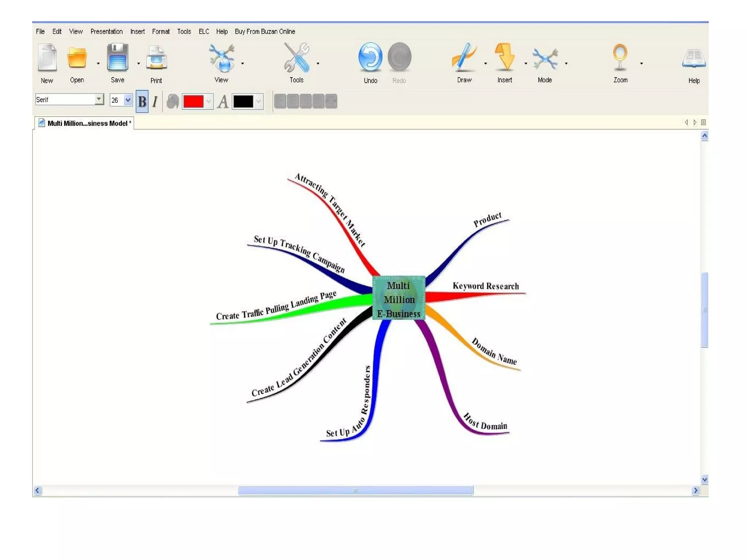Open the Presentation menu
This screenshot has width=747, height=560.
(107, 32)
